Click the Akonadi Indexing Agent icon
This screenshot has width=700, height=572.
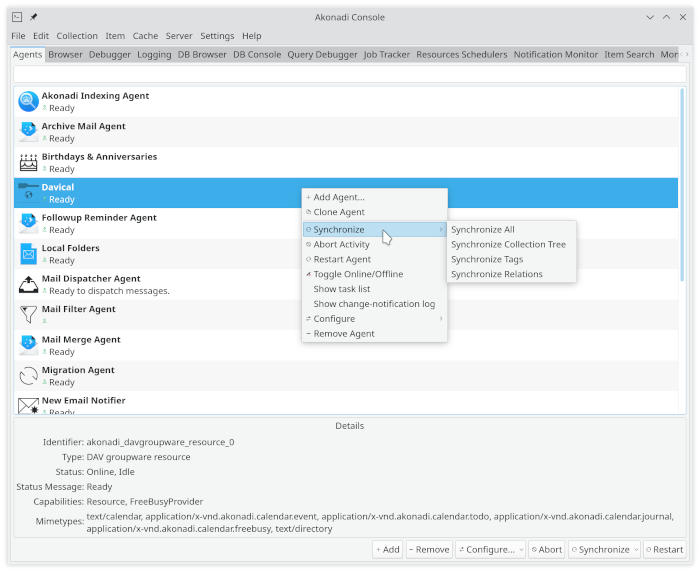[28, 102]
